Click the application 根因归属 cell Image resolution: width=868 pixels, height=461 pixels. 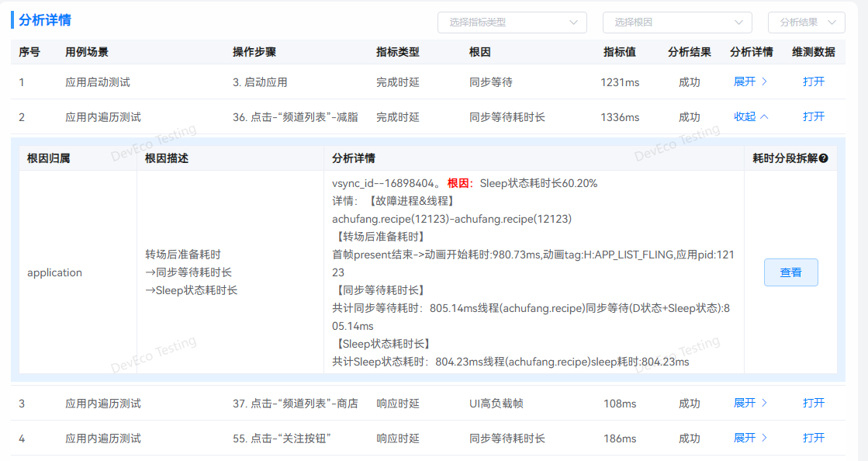pyautogui.click(x=54, y=272)
